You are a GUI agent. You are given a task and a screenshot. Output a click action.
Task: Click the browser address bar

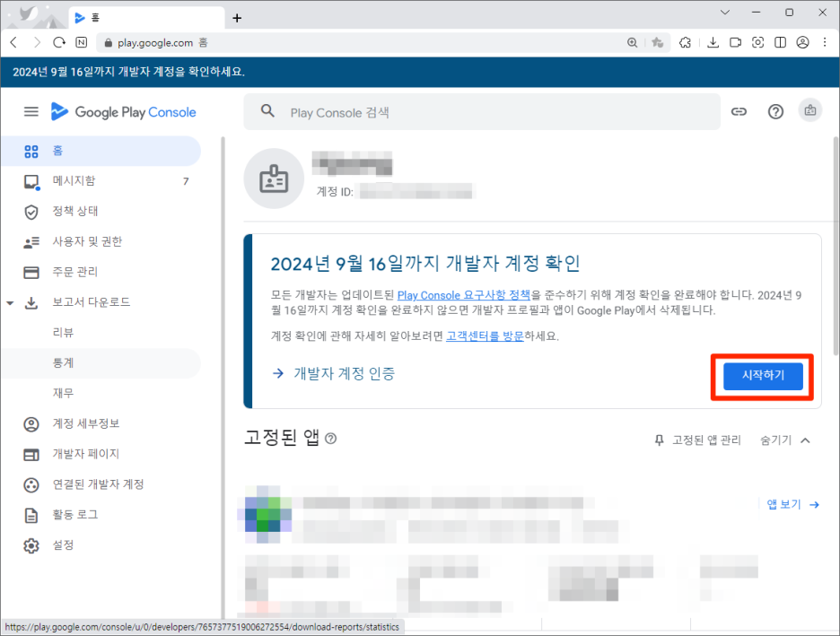(x=359, y=42)
